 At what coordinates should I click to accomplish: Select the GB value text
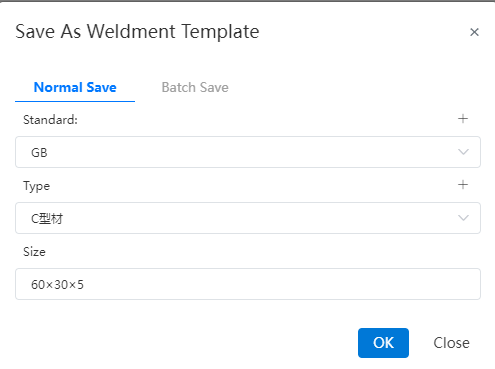pos(39,153)
